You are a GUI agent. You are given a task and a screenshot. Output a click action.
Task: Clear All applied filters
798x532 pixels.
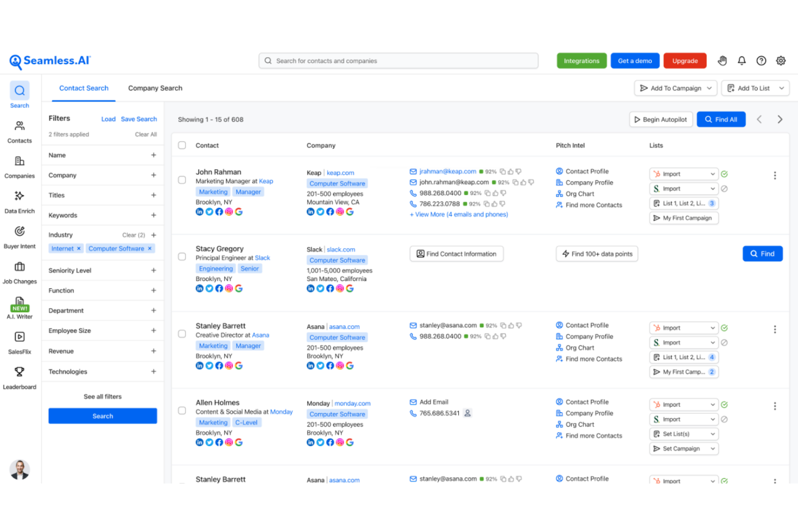click(x=146, y=135)
